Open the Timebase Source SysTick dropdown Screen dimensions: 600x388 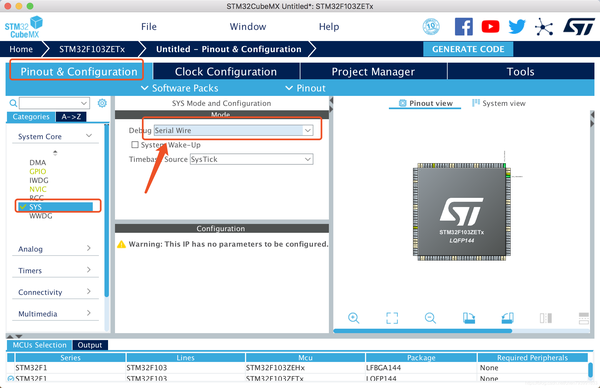(251, 159)
